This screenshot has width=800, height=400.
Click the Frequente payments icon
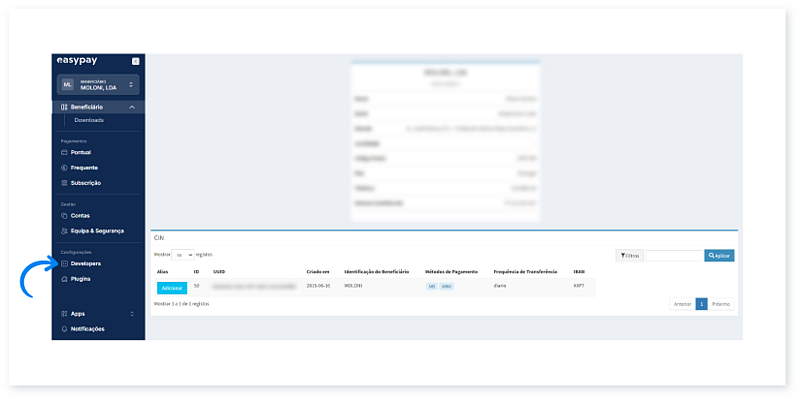(x=65, y=167)
